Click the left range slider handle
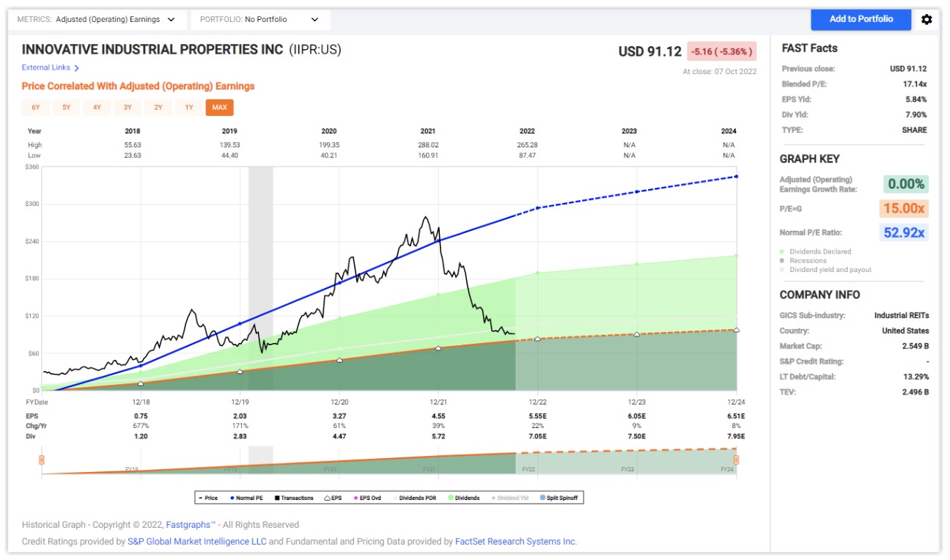The height and width of the screenshot is (560, 950). pyautogui.click(x=42, y=460)
